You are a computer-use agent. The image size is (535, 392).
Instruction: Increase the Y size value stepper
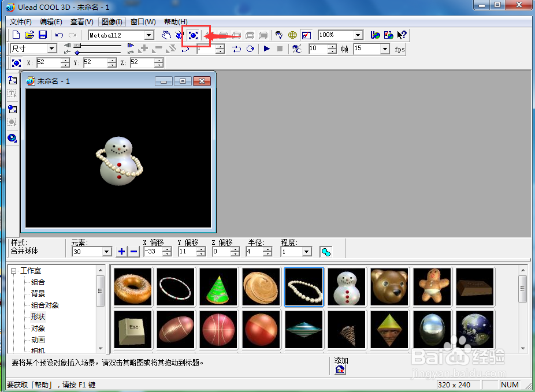click(x=112, y=61)
